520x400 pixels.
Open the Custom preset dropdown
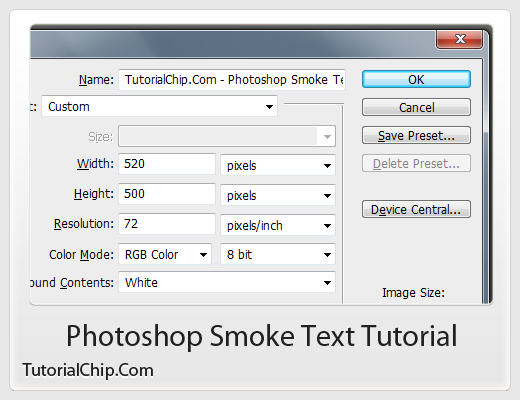(159, 106)
